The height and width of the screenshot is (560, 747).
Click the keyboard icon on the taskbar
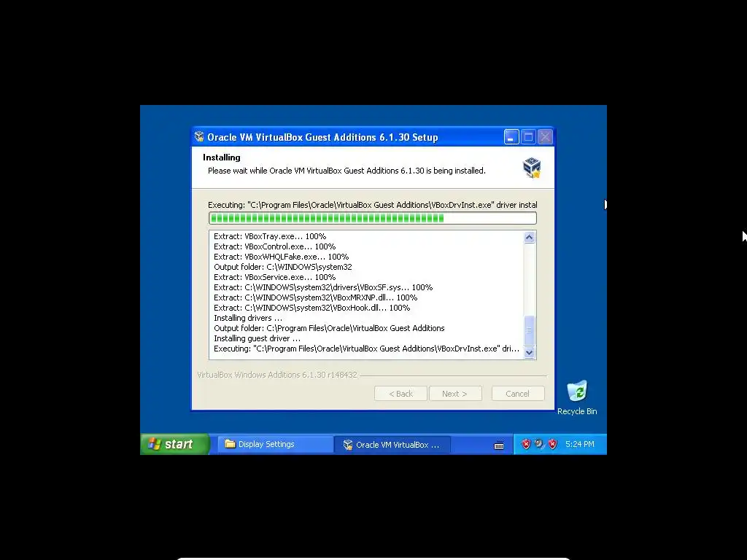tap(499, 446)
